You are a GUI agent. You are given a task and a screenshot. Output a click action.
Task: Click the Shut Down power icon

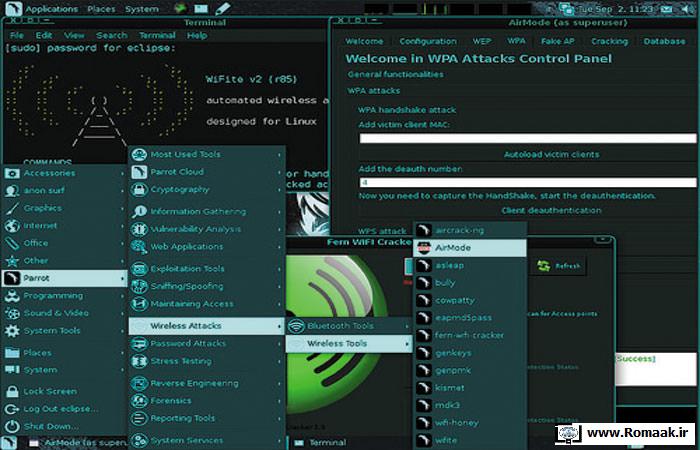pyautogui.click(x=12, y=427)
